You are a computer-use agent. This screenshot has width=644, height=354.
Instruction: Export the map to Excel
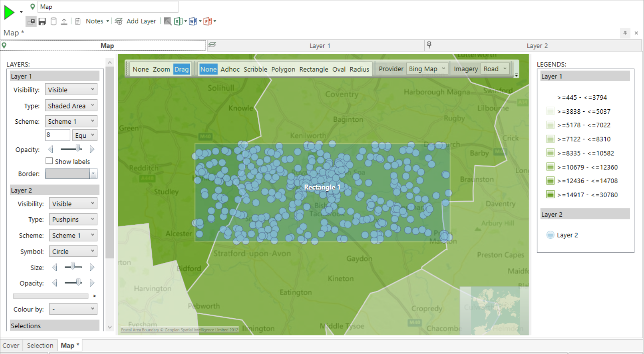click(178, 21)
